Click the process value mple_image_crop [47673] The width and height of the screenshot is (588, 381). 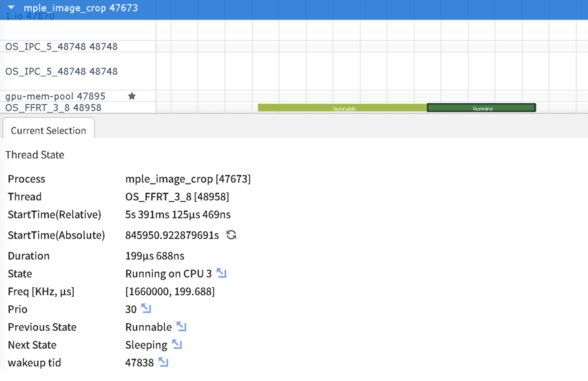tap(188, 179)
